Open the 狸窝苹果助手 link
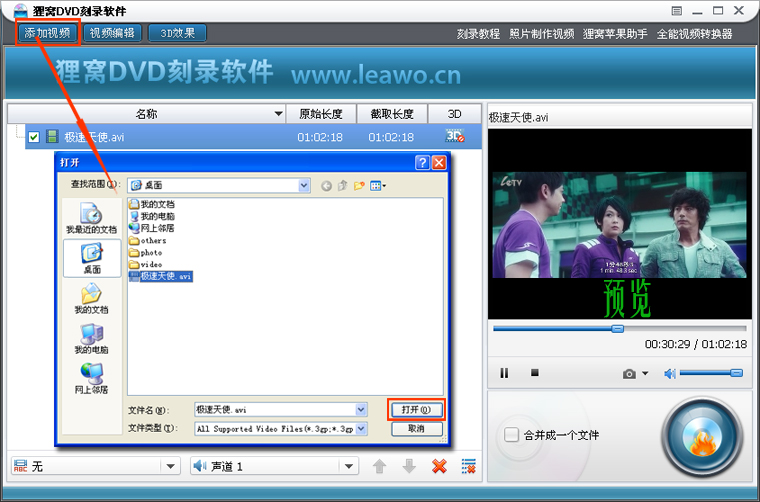 (615, 34)
